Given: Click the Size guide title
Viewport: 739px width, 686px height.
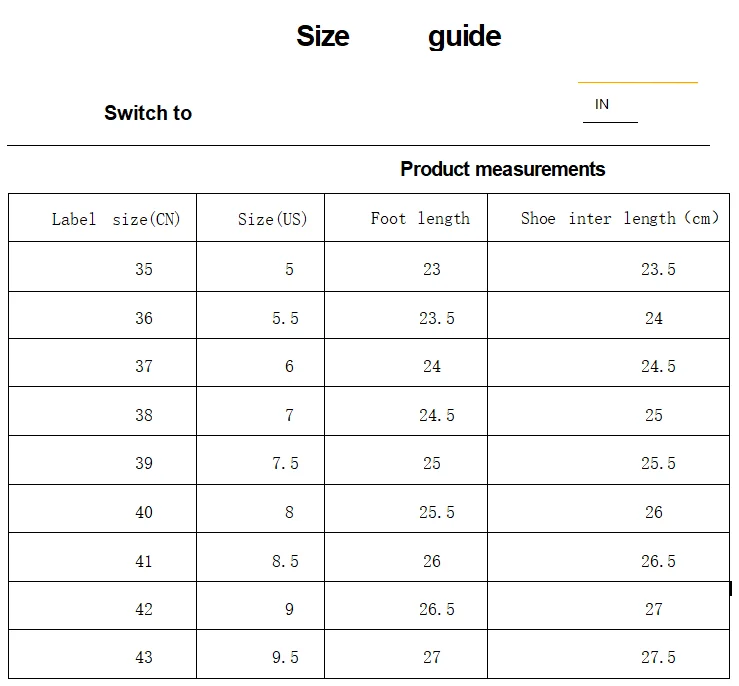Looking at the screenshot, I should click(x=399, y=36).
